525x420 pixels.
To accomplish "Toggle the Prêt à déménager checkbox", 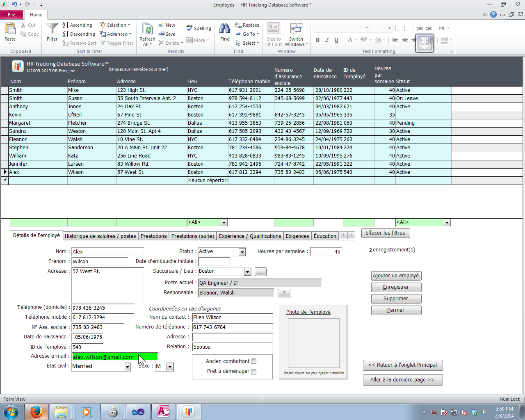I will [x=253, y=372].
